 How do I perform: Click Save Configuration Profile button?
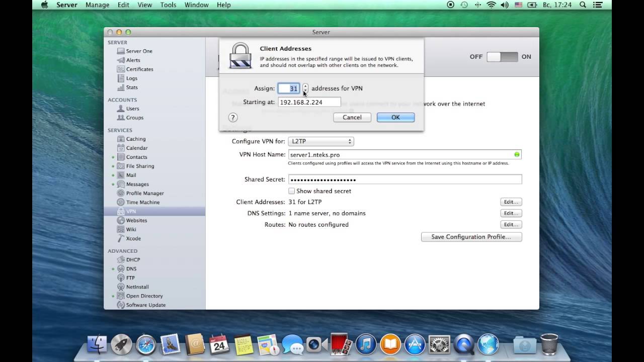(x=471, y=237)
